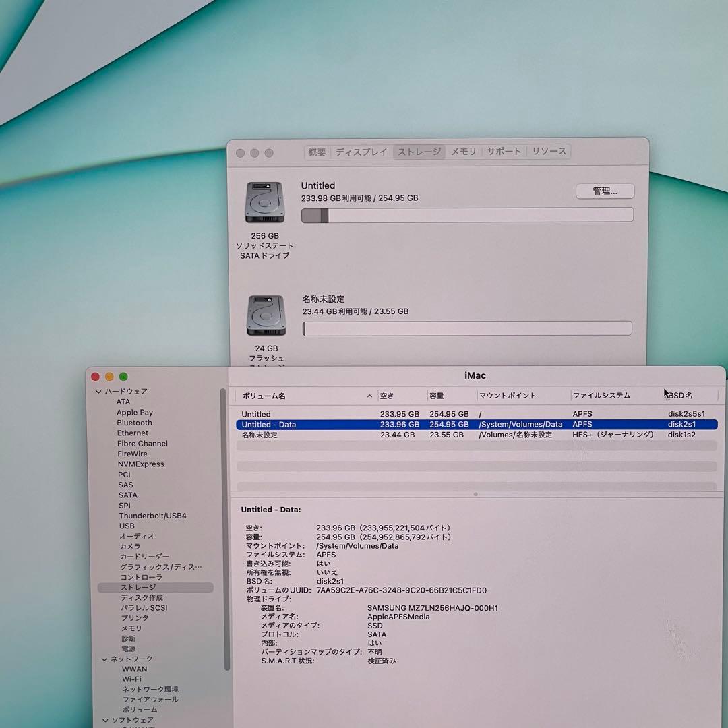Switch to the メモリ tab
This screenshot has height=728, width=728.
(x=463, y=152)
